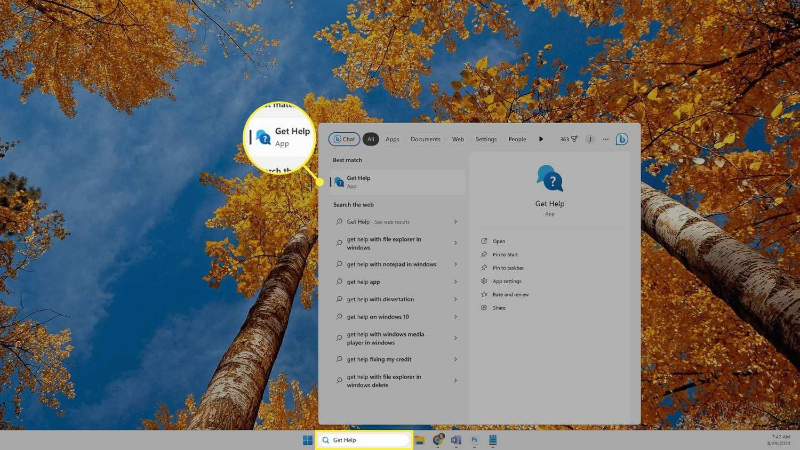Switch to the Apps filter tab
Image resolution: width=800 pixels, height=450 pixels.
point(392,139)
